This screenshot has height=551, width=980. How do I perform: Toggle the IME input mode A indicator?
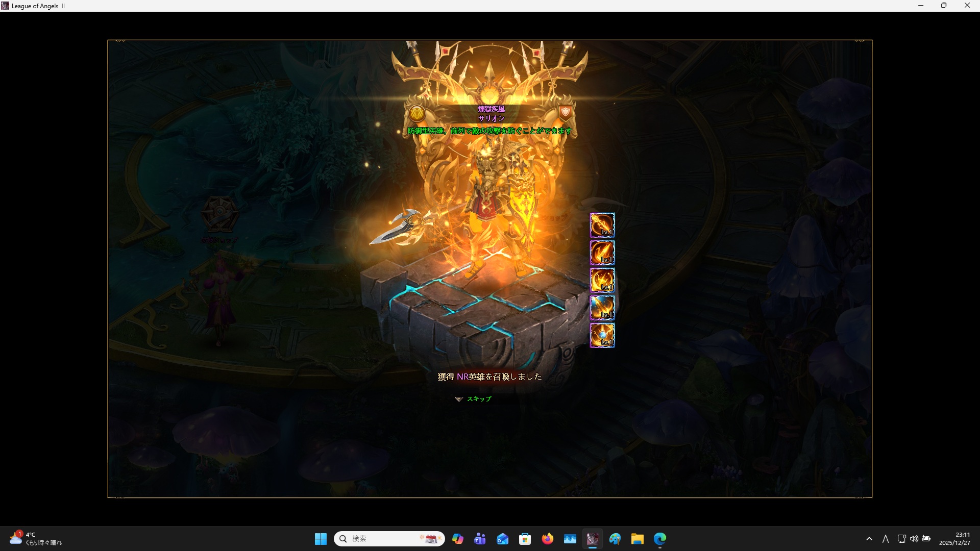[886, 539]
